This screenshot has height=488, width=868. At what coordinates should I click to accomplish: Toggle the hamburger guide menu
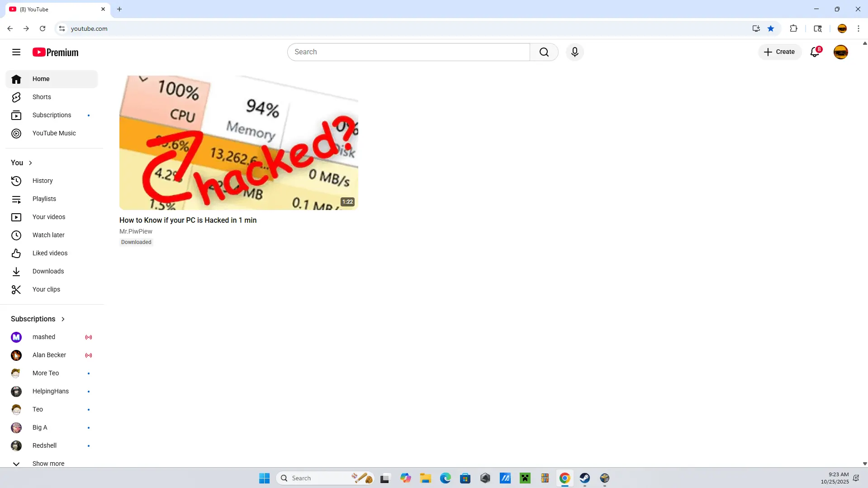coord(16,52)
